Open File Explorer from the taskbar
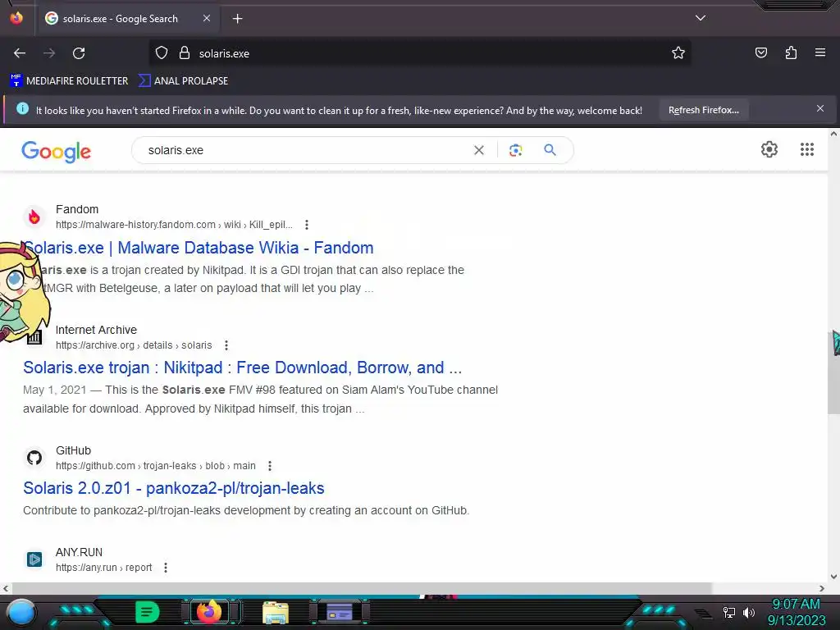 coord(276,613)
